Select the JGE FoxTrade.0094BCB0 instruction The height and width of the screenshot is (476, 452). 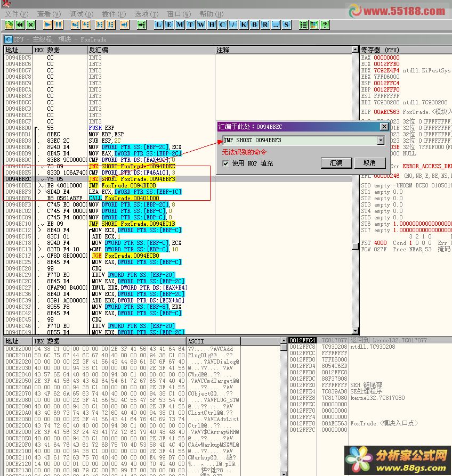coord(126,256)
